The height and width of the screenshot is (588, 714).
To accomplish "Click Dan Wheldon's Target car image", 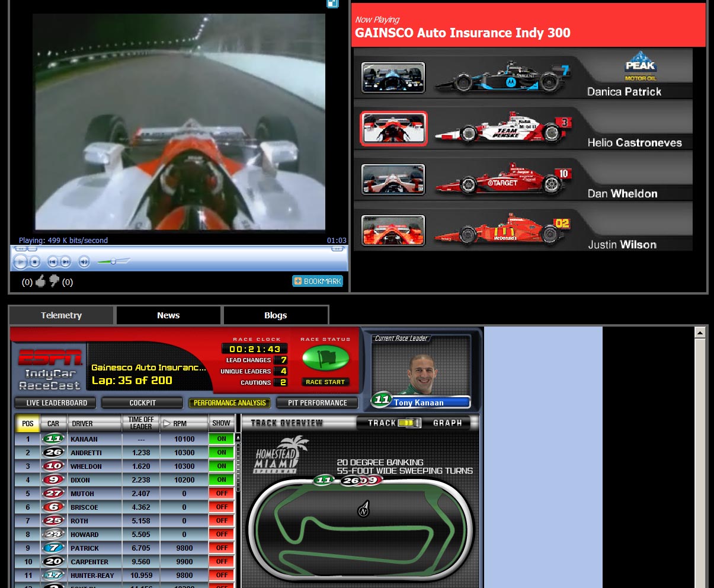I will [x=502, y=179].
